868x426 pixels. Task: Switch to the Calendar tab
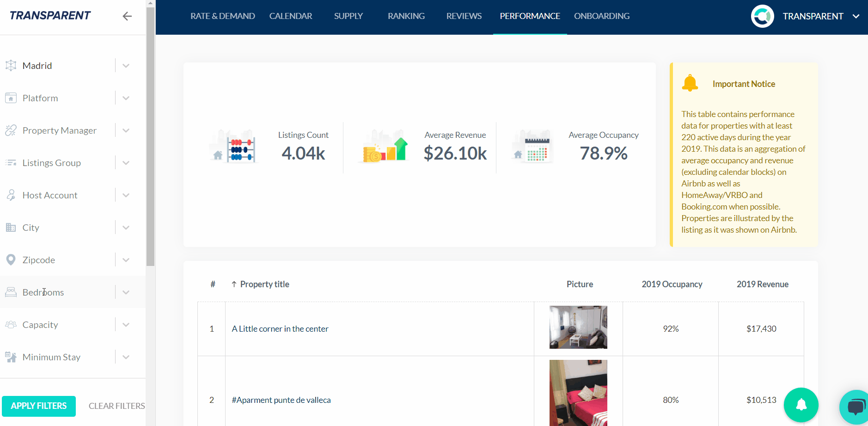(291, 16)
